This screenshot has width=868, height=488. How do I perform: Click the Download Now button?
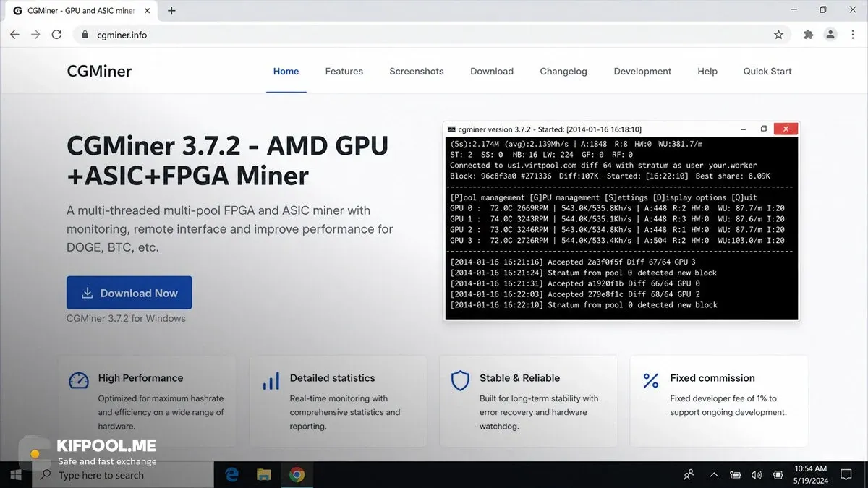click(x=129, y=293)
